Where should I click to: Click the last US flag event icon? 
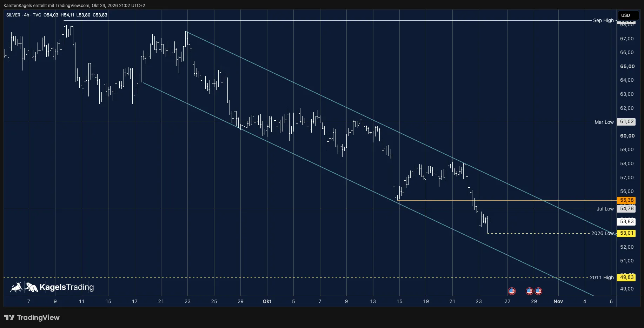(x=538, y=291)
